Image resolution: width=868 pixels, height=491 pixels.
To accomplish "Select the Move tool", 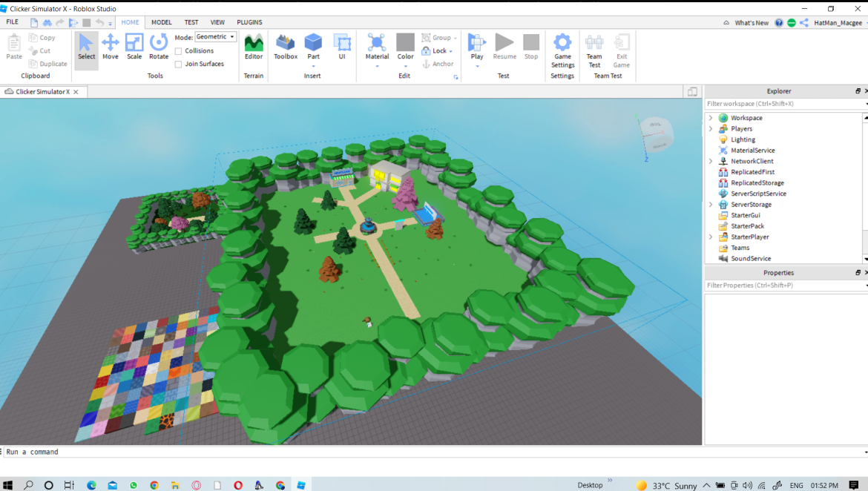I will (110, 47).
